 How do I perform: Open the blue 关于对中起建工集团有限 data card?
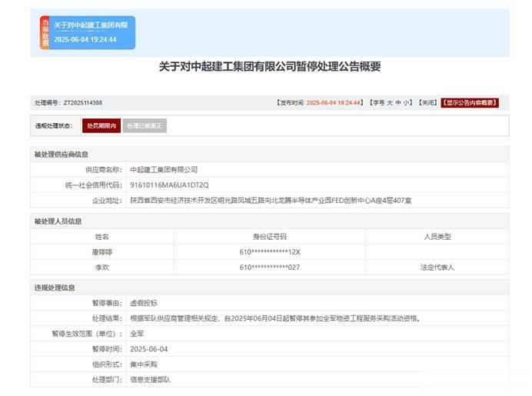pyautogui.click(x=88, y=32)
